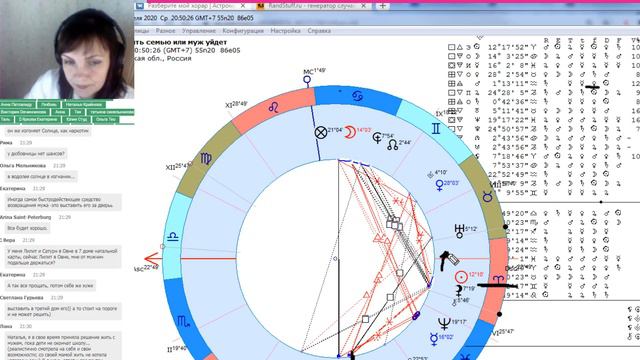The width and height of the screenshot is (640, 360).
Task: Select the Virgo sign on the zodiac ring
Action: [x=205, y=159]
